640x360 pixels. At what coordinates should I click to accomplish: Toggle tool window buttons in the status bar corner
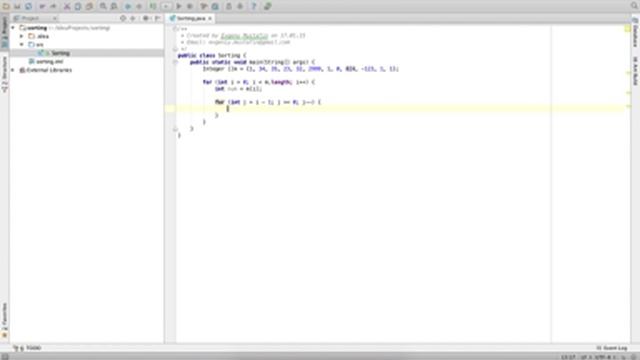pyautogui.click(x=5, y=357)
